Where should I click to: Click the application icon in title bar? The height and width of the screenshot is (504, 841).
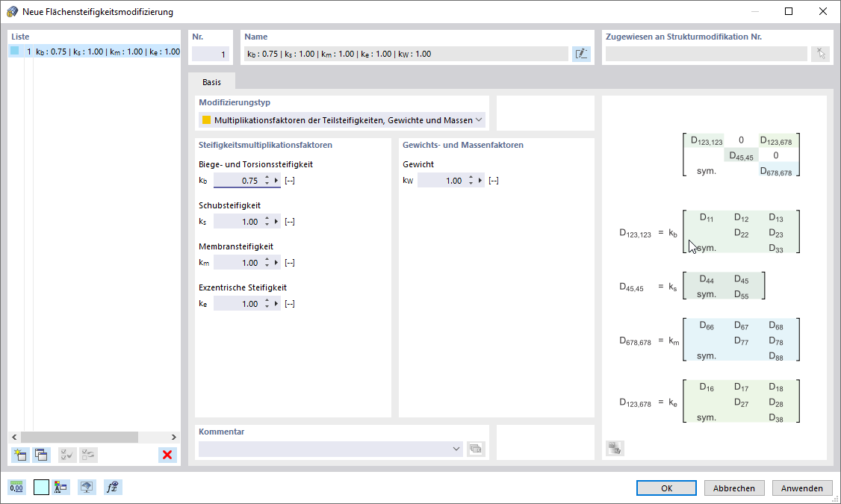[x=12, y=11]
